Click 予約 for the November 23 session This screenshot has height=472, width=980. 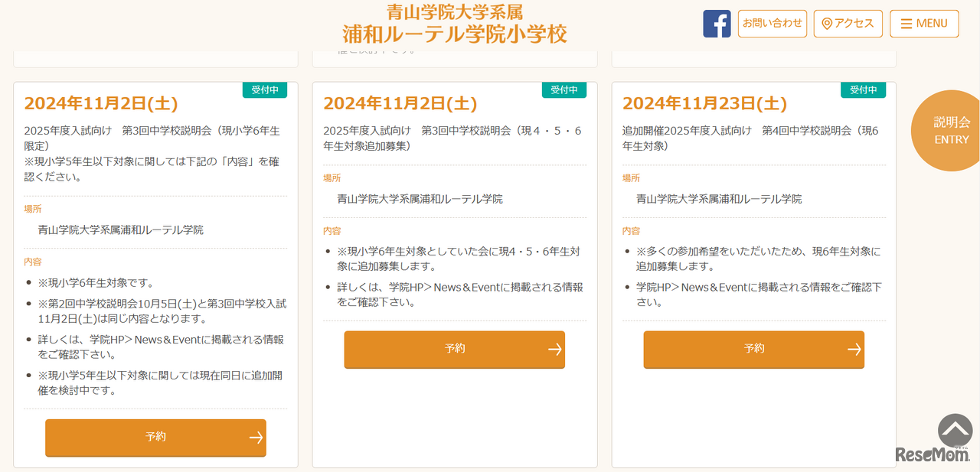[754, 350]
